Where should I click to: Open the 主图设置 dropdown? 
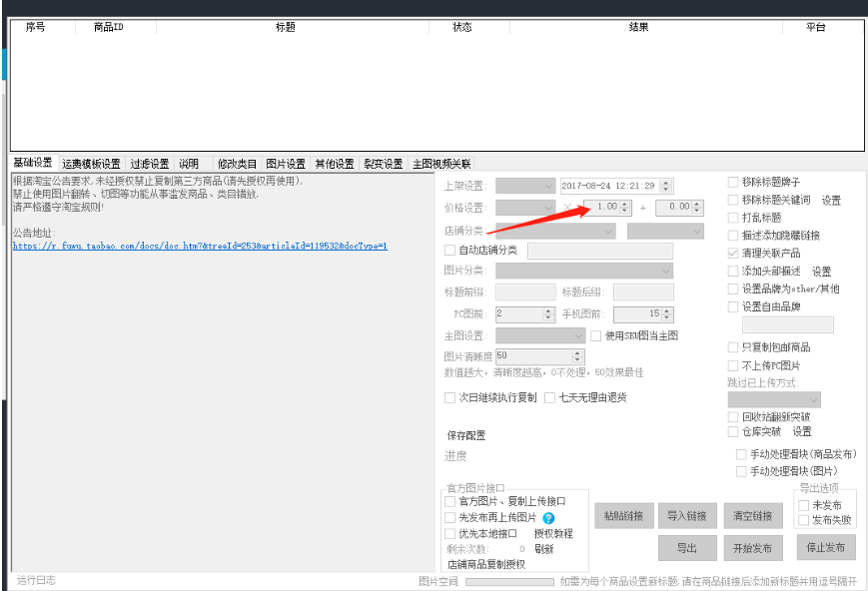[540, 335]
